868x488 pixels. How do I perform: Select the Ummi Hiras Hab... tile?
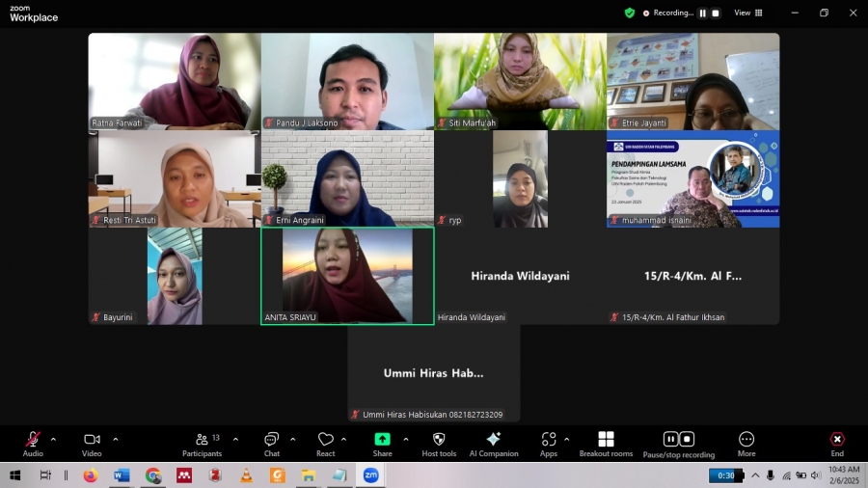click(434, 373)
